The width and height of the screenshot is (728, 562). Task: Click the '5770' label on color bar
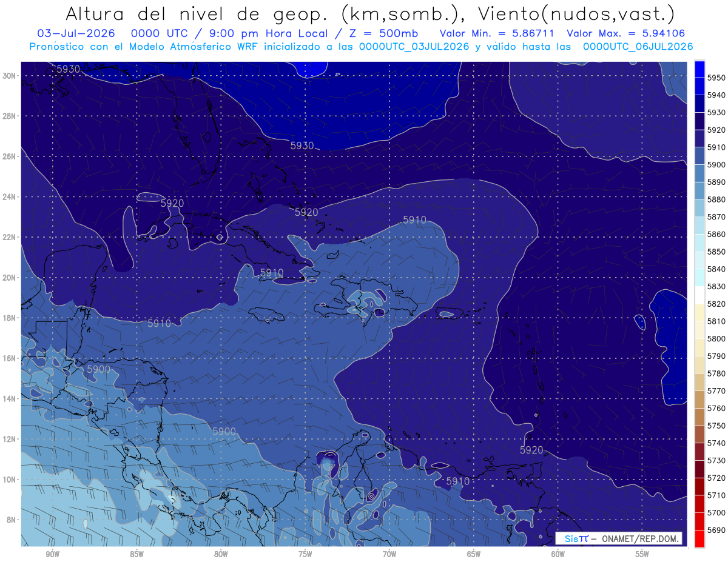(717, 390)
